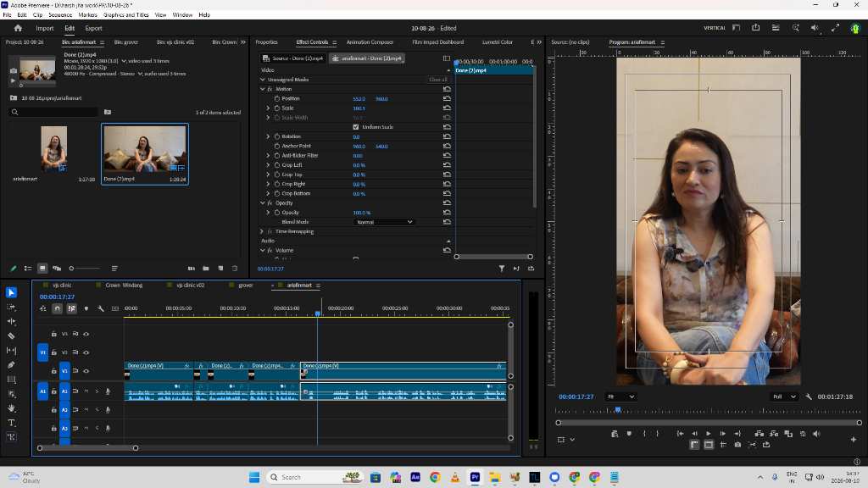Viewport: 868px width, 488px height.
Task: Select the Hand tool
Action: [x=11, y=408]
